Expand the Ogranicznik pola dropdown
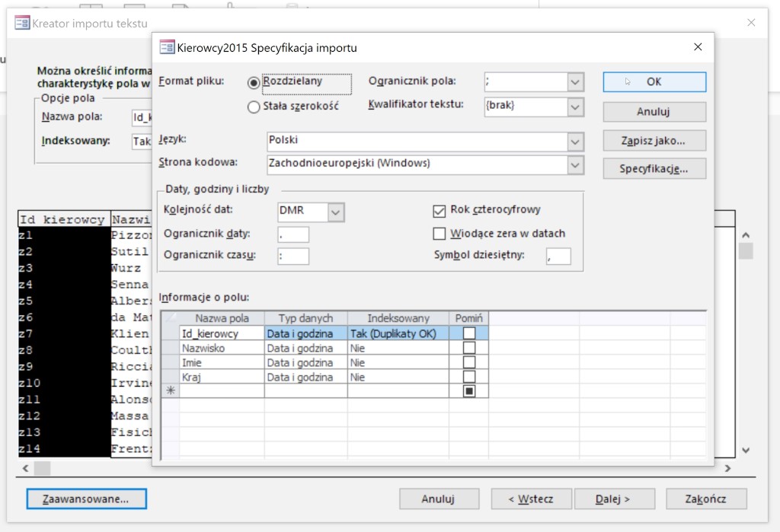 [x=575, y=82]
